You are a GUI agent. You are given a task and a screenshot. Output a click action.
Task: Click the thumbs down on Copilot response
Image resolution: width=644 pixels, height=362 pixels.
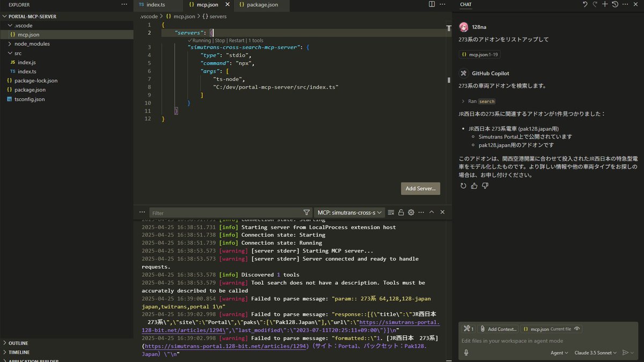[x=485, y=186]
